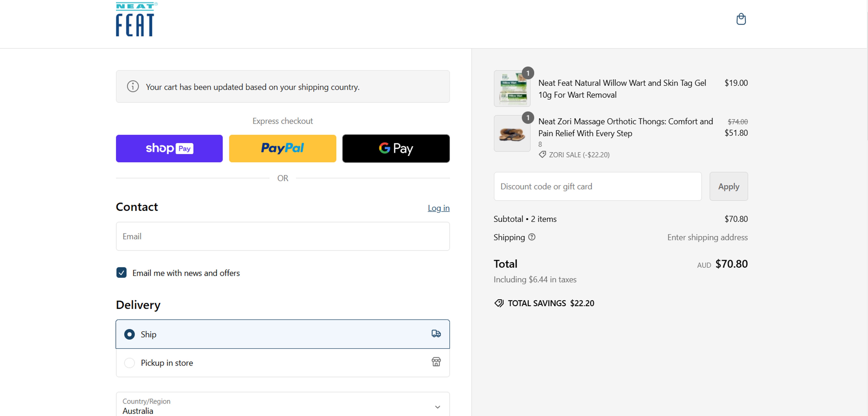Click the Subtotal amount $70.80

click(x=736, y=219)
